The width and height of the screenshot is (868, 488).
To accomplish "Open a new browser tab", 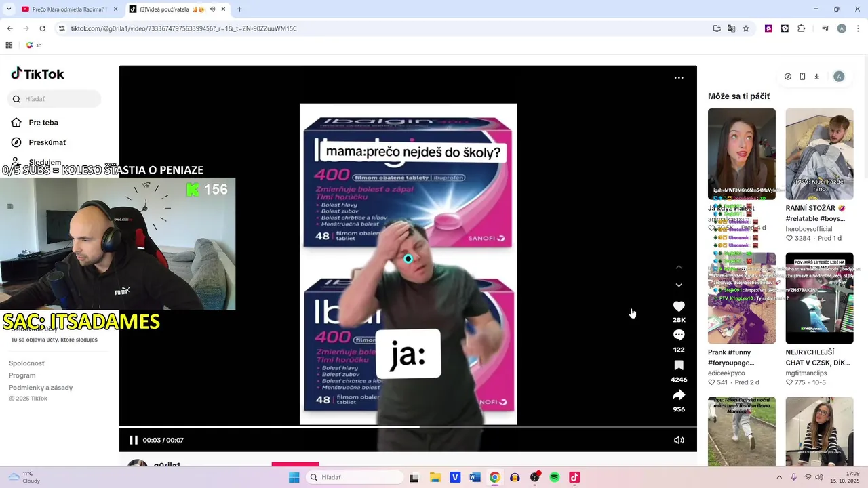I will [x=239, y=9].
